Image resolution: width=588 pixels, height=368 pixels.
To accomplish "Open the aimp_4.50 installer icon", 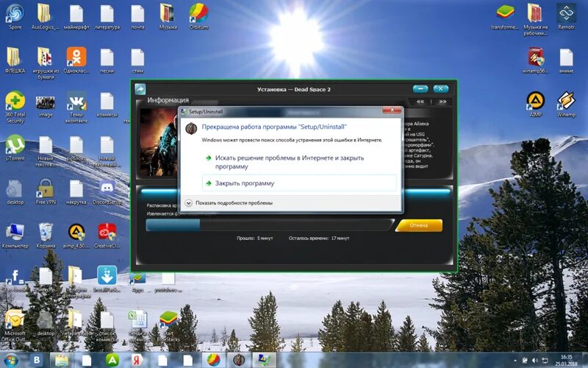I will tap(76, 235).
